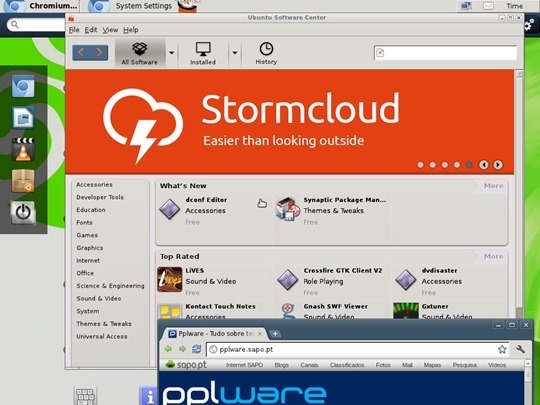Open the Help menu
Screen dimensions: 540x405
(x=131, y=30)
